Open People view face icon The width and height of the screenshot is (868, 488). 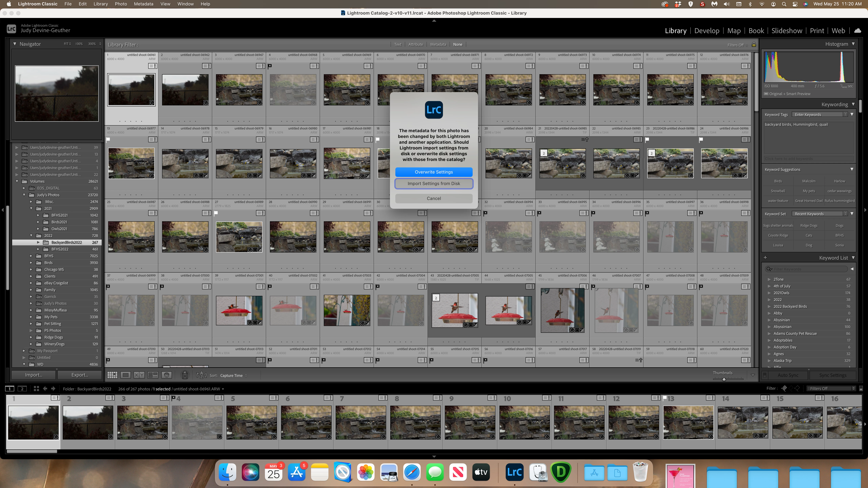point(166,375)
